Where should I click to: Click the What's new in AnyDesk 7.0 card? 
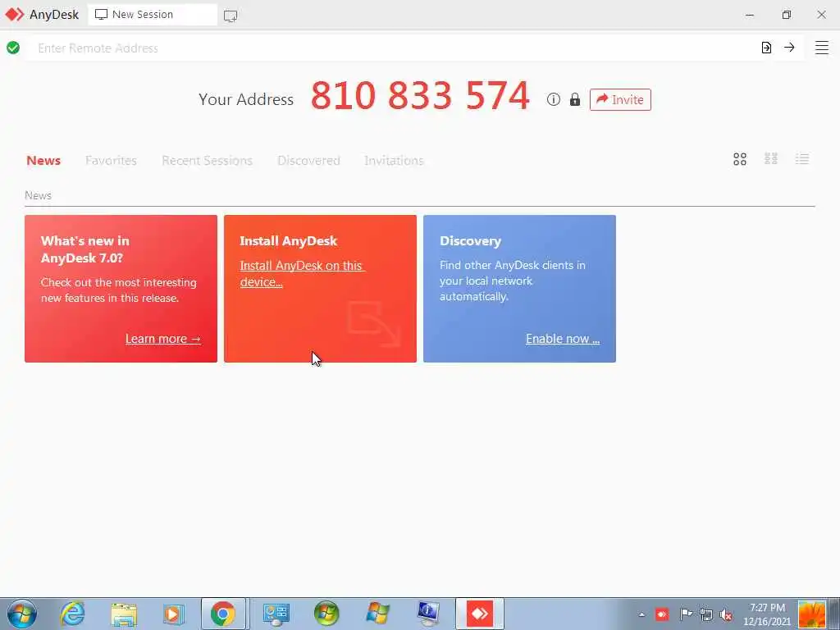coord(121,289)
